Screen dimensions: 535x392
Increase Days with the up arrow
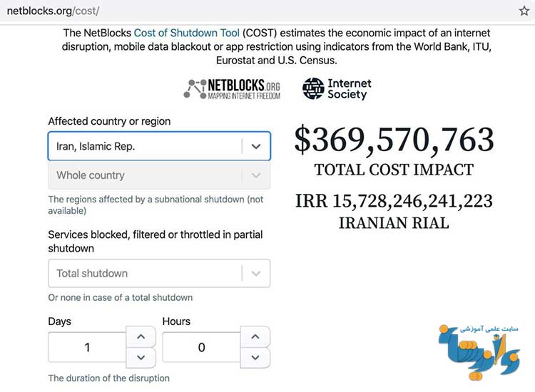pyautogui.click(x=141, y=337)
